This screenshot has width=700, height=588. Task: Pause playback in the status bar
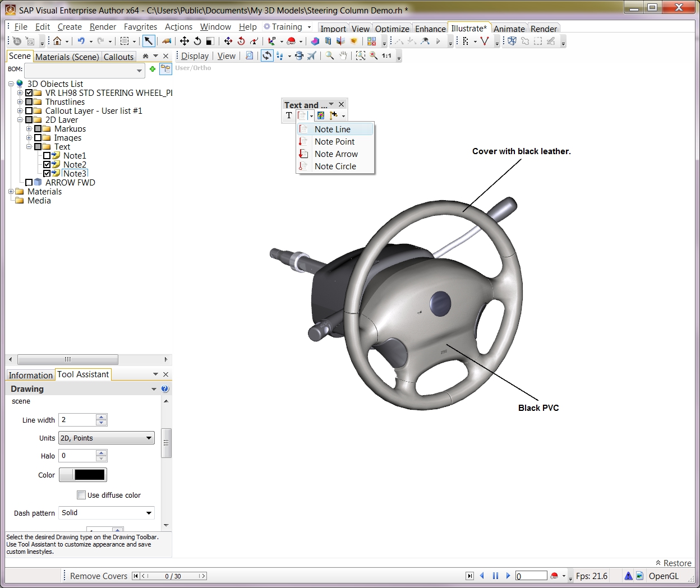click(x=495, y=576)
